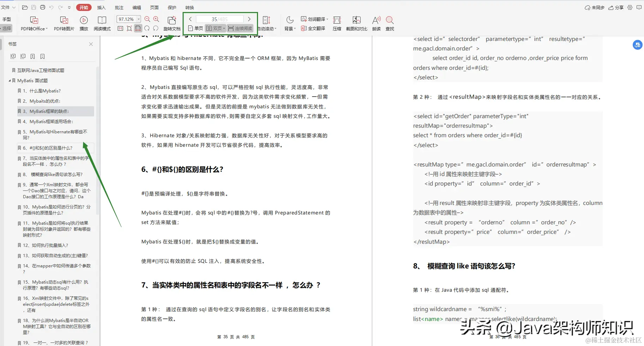Click the PDF转图片 tool

tap(63, 23)
